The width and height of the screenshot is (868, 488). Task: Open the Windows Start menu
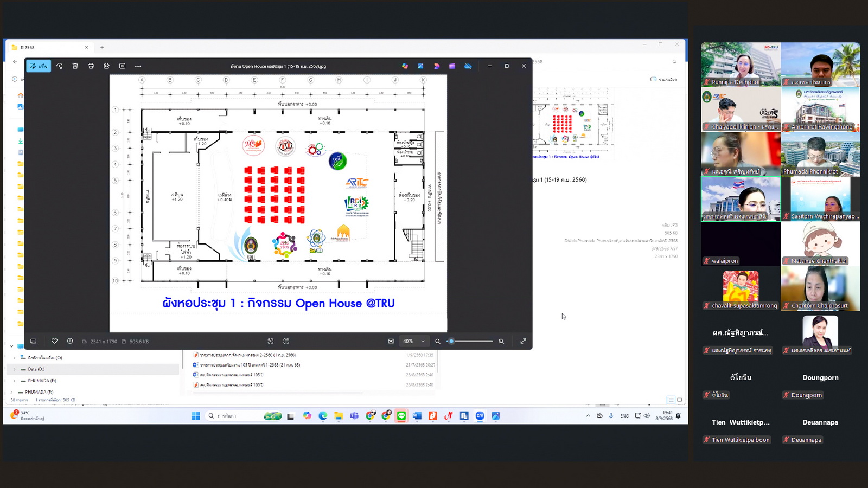pos(196,416)
